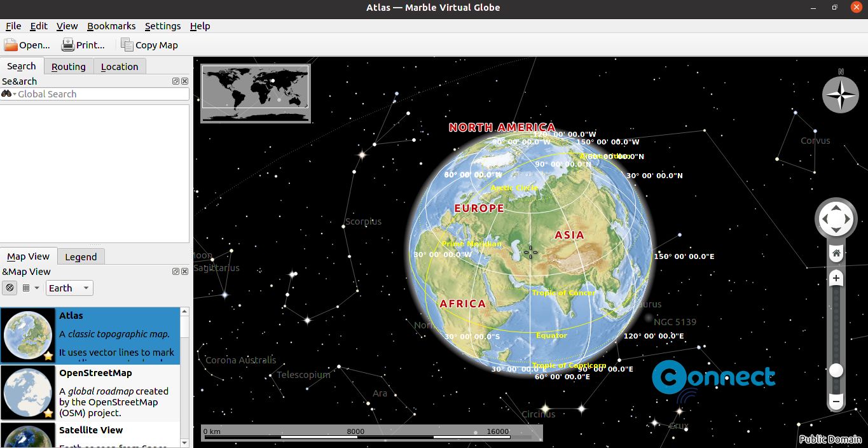868x448 pixels.
Task: Click the zoom in plus button
Action: (x=836, y=278)
